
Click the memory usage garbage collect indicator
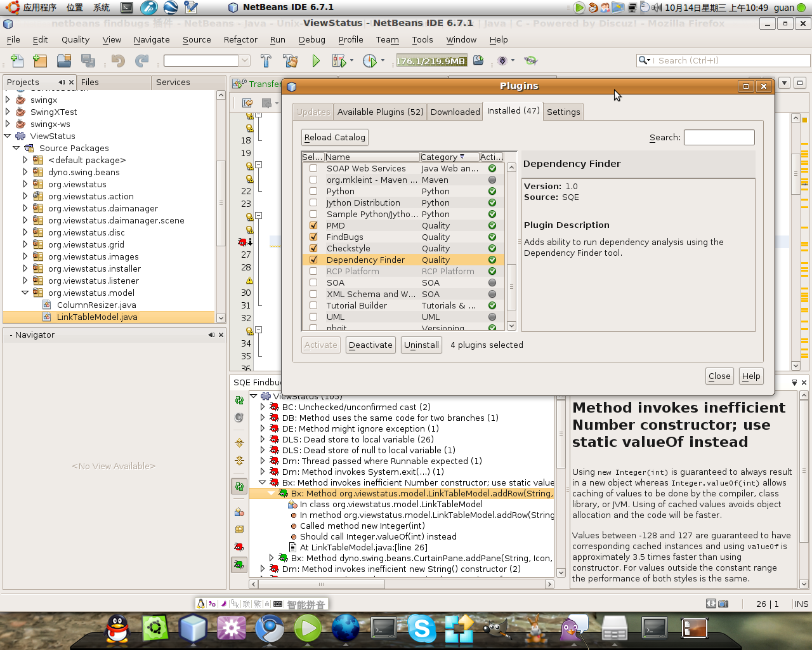(x=432, y=61)
